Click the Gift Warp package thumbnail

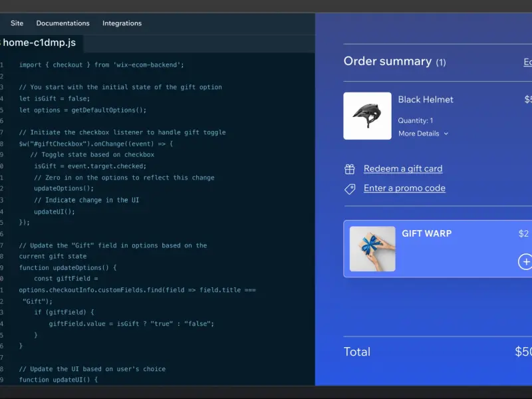point(372,249)
